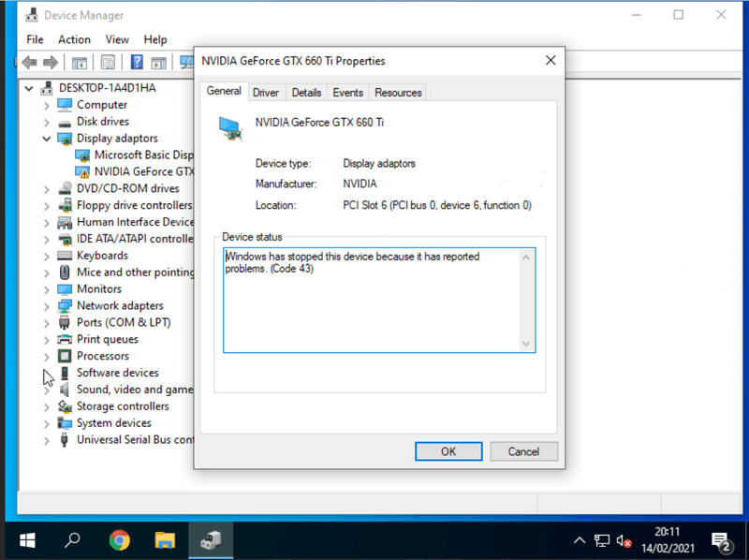Toggle Show/Hide Console Tree toolbar icon
The height and width of the screenshot is (560, 749).
tap(80, 62)
